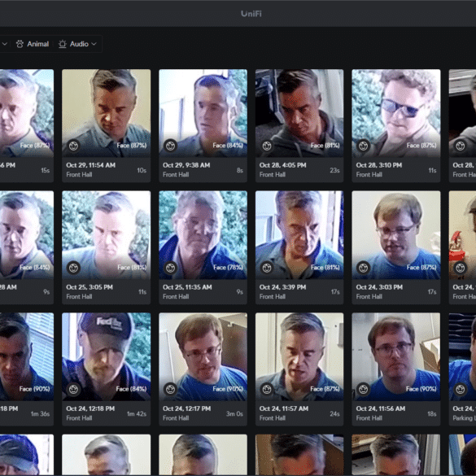Screen dimensions: 476x476
Task: Click the '1m 42s' duration label
Action: (x=137, y=414)
